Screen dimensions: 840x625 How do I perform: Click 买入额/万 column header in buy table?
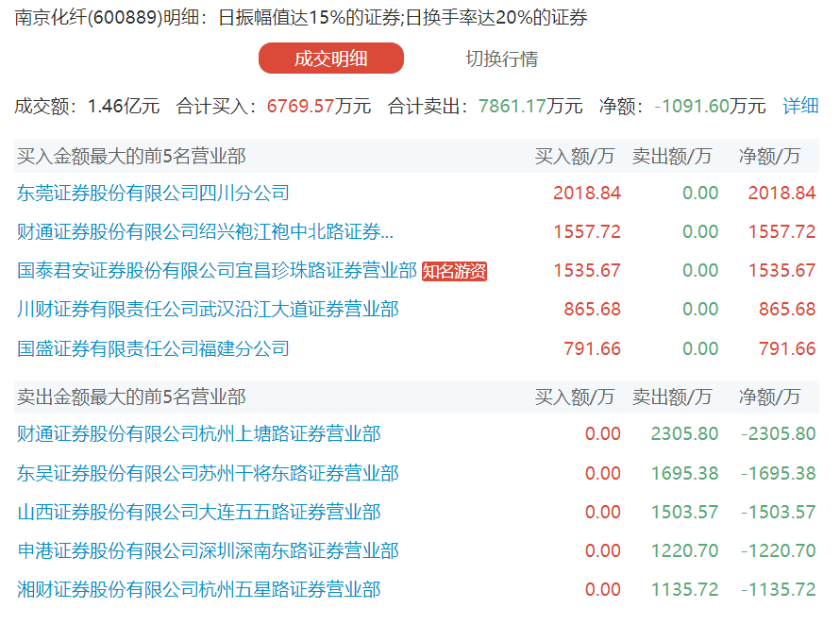pyautogui.click(x=574, y=156)
